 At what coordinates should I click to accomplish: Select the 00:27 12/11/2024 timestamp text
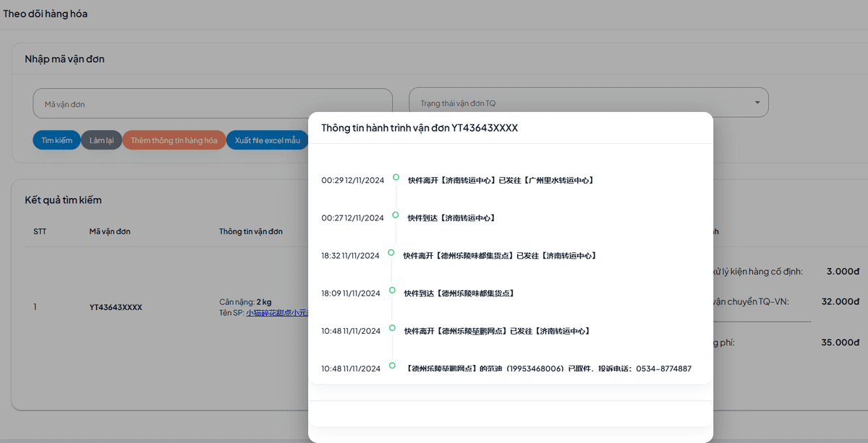[x=353, y=218]
